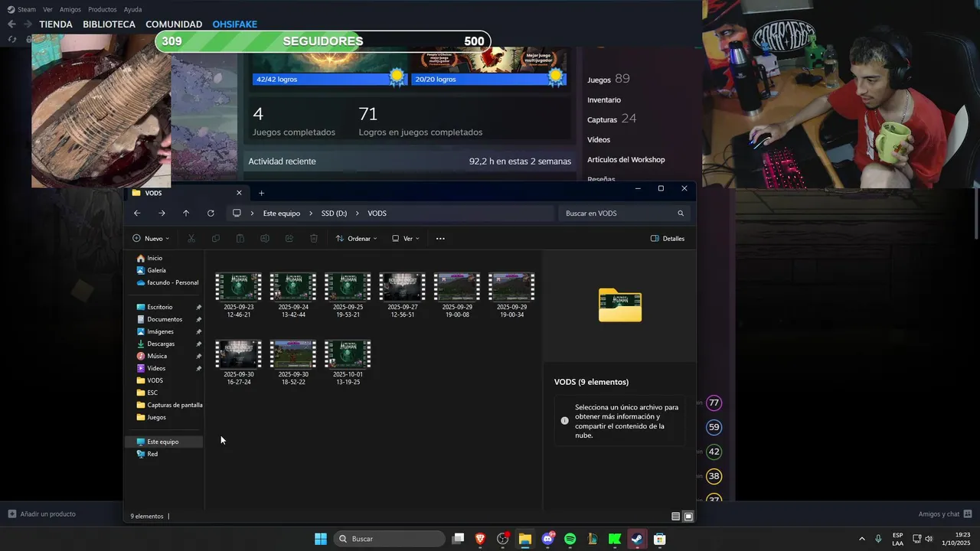
Task: Open Brave browser from the taskbar
Action: (x=480, y=539)
